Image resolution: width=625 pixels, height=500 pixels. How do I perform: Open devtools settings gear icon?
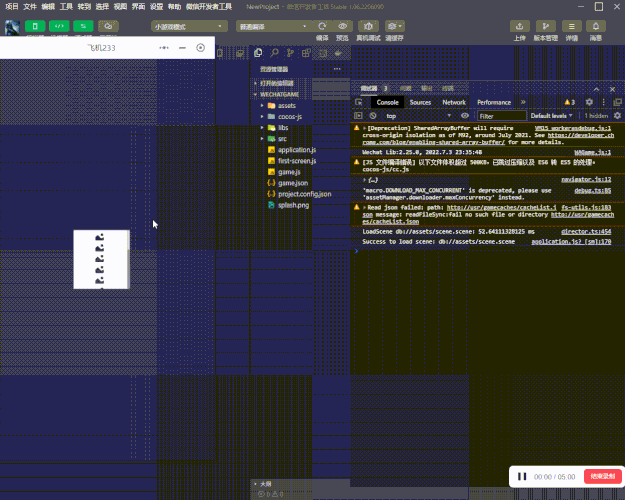pyautogui.click(x=589, y=102)
